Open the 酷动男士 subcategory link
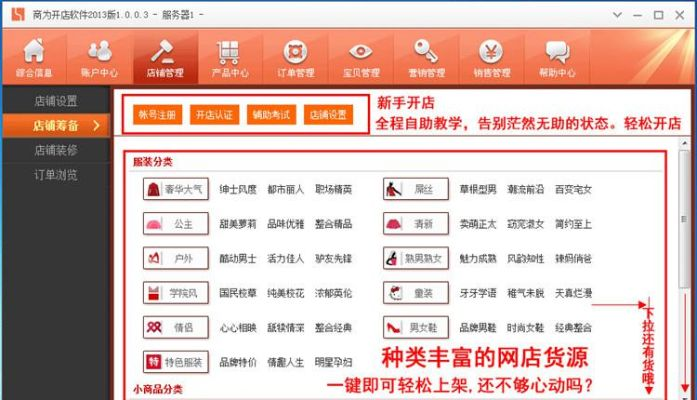Image resolution: width=697 pixels, height=400 pixels. 238,258
